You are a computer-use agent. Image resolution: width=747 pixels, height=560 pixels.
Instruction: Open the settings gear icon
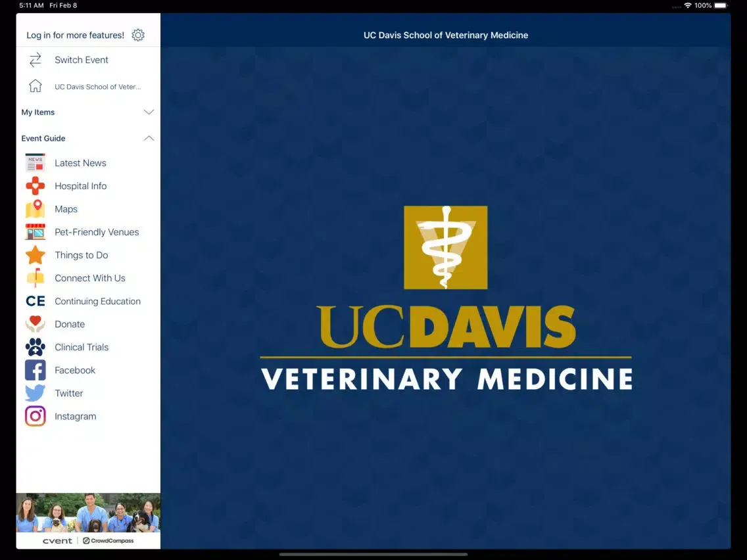(x=138, y=35)
